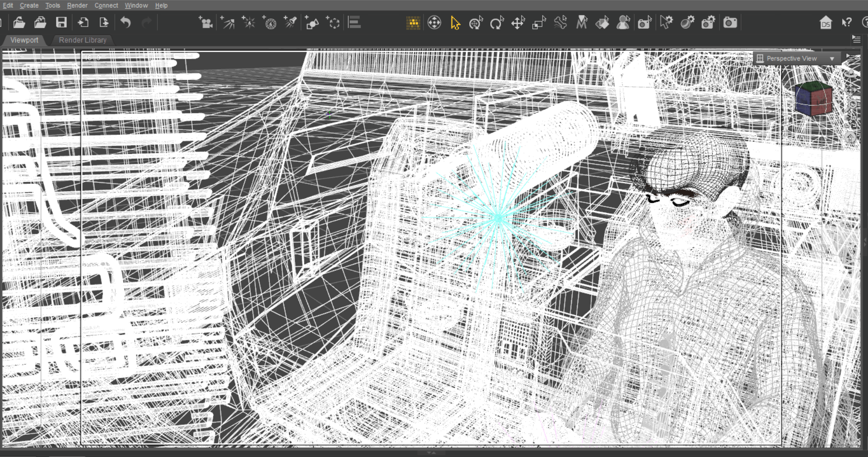
Task: Create a new spotlight
Action: pos(290,22)
